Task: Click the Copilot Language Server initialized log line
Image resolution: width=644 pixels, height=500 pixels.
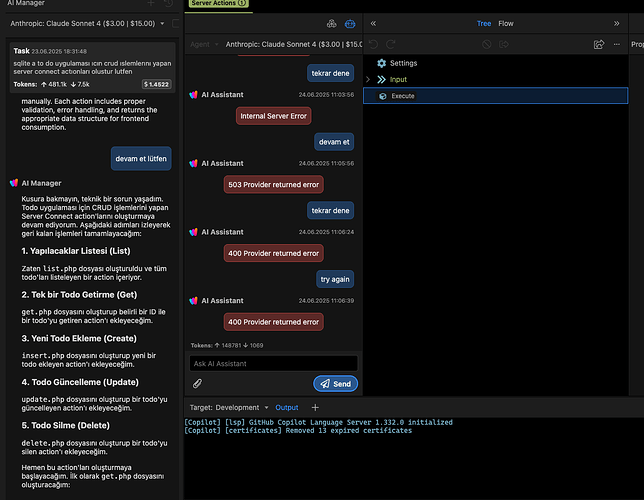Action: point(318,422)
